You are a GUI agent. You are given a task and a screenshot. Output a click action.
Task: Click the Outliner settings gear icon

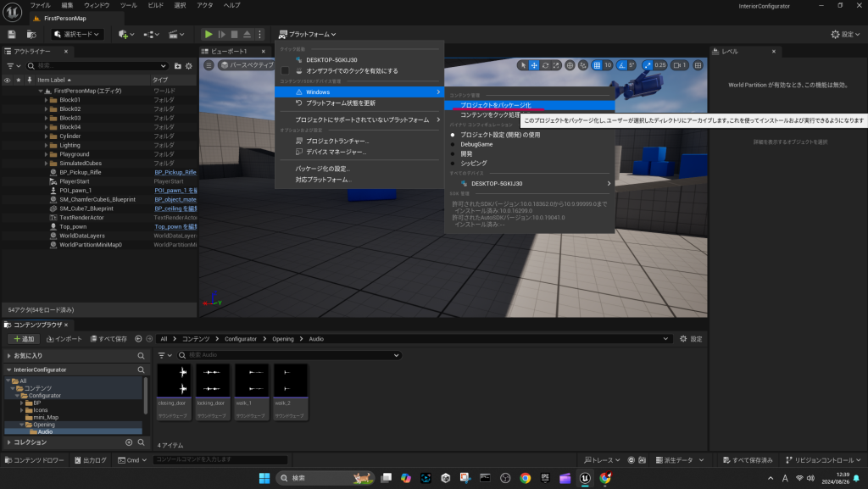point(189,65)
